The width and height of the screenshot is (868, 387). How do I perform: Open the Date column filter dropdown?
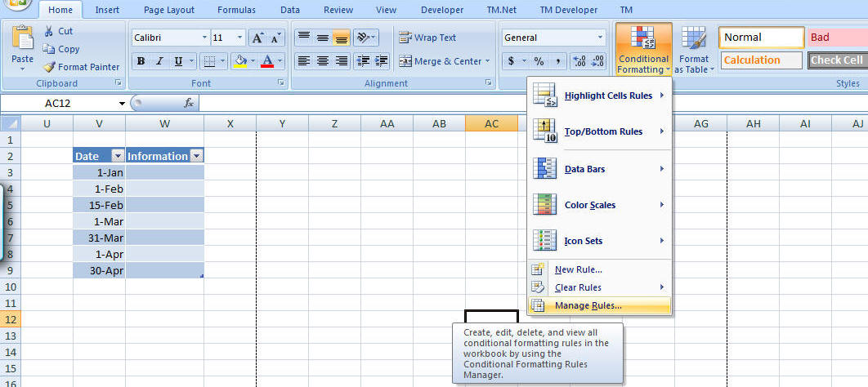click(117, 156)
